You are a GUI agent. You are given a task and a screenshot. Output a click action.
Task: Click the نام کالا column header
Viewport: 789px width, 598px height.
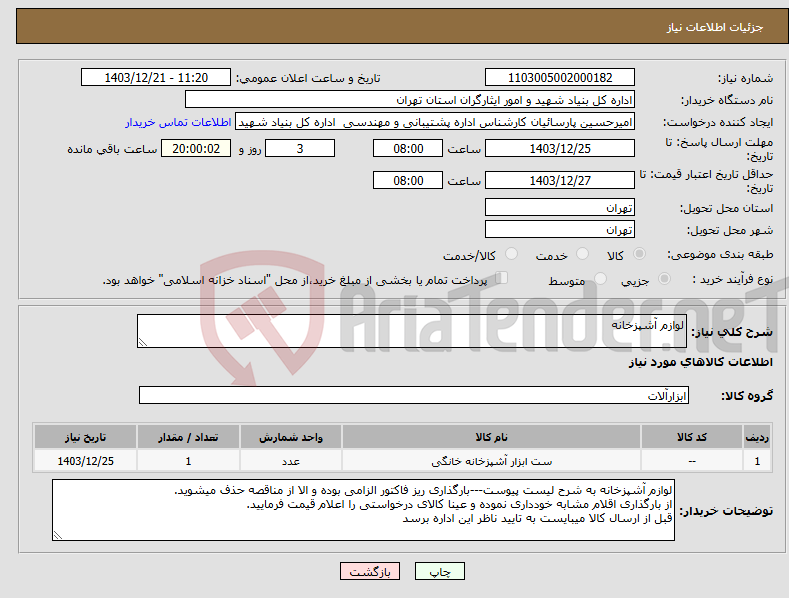point(492,437)
